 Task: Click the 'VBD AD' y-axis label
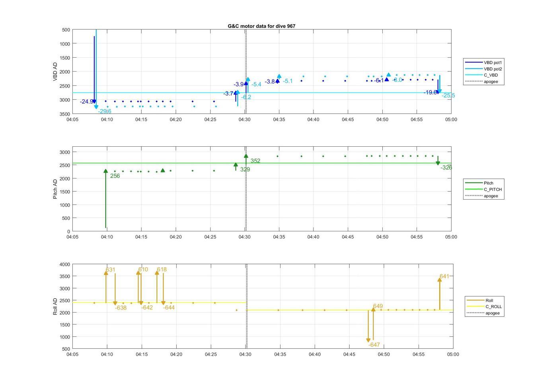click(55, 72)
